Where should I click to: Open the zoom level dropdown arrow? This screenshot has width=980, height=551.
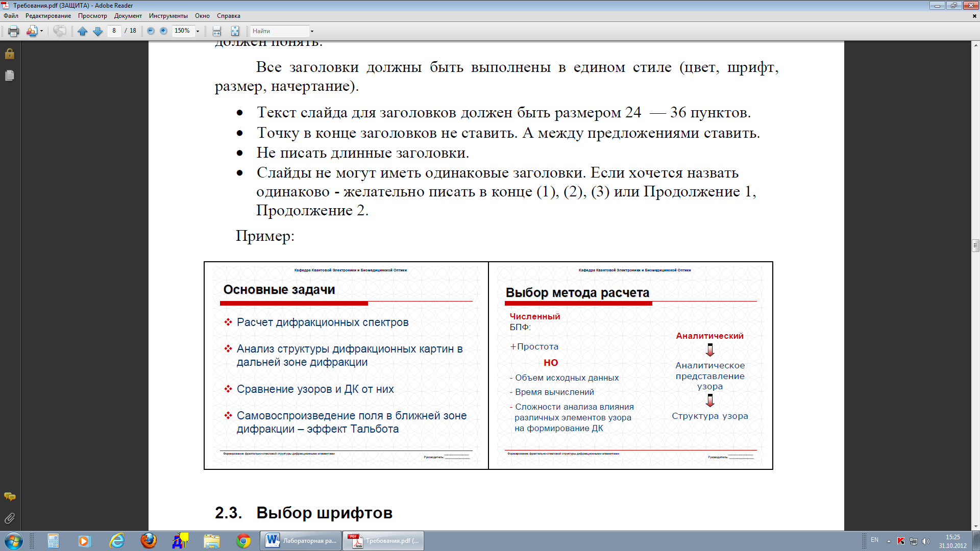click(x=198, y=31)
